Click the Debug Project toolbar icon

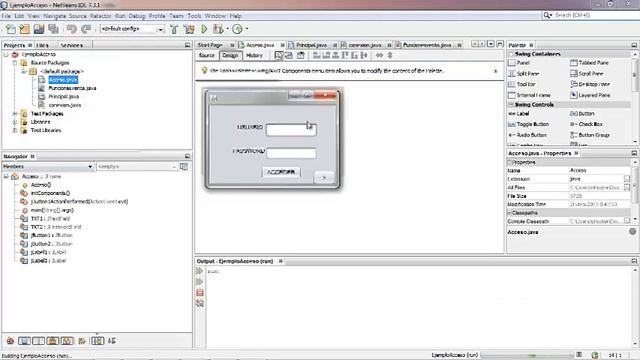click(x=218, y=29)
